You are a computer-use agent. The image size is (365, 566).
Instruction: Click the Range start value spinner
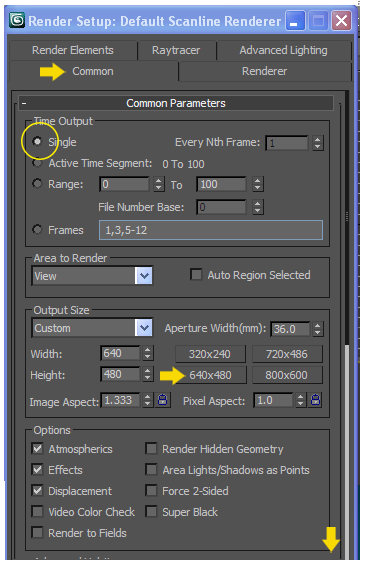(x=158, y=184)
